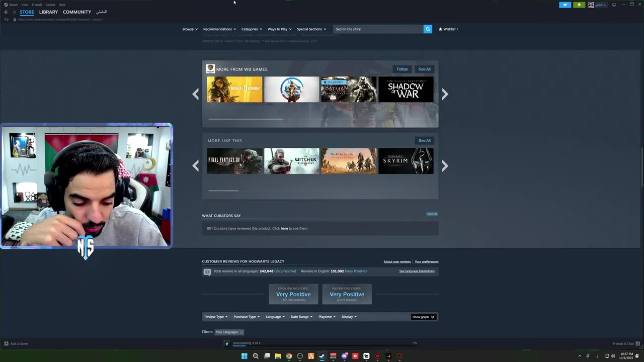
Task: Open the Purchase Type filter dropdown
Action: 247,317
